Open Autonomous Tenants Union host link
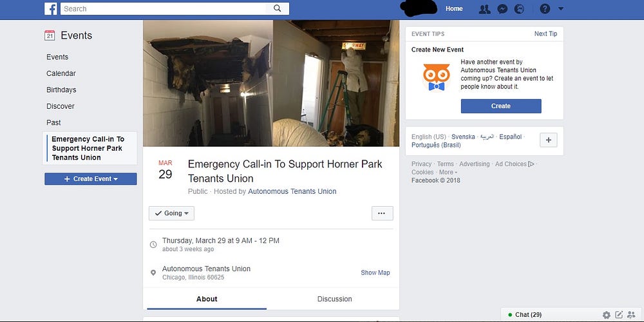The width and height of the screenshot is (644, 322). [x=292, y=191]
